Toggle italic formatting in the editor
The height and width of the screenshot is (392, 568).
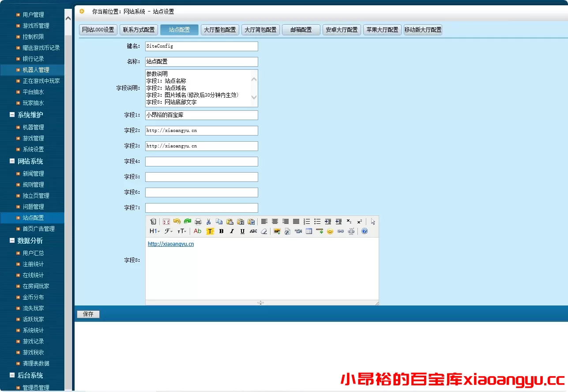point(232,231)
